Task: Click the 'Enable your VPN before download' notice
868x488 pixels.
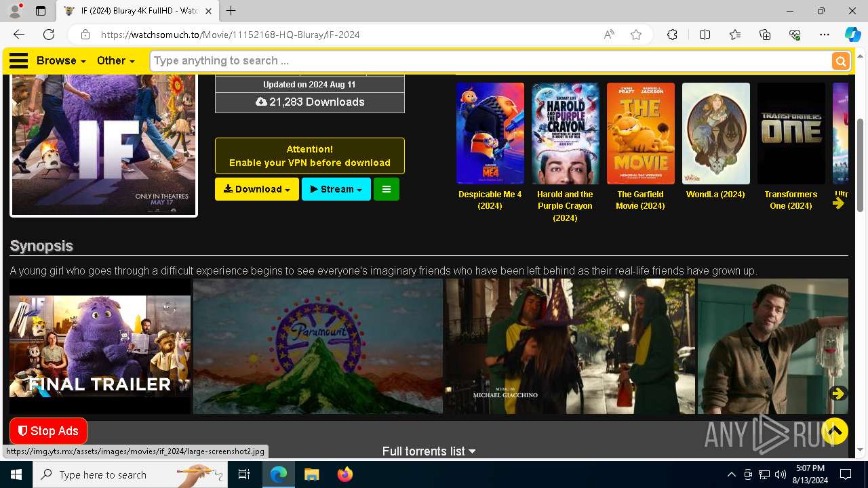Action: [310, 156]
